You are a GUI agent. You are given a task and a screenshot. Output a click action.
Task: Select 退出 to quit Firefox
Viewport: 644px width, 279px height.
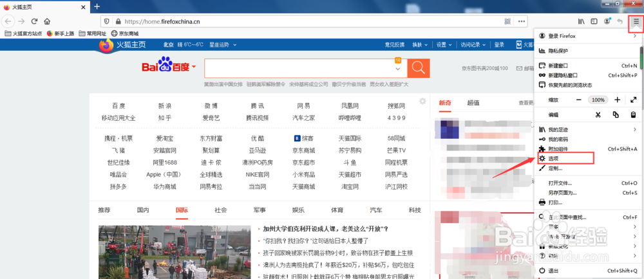pyautogui.click(x=588, y=271)
